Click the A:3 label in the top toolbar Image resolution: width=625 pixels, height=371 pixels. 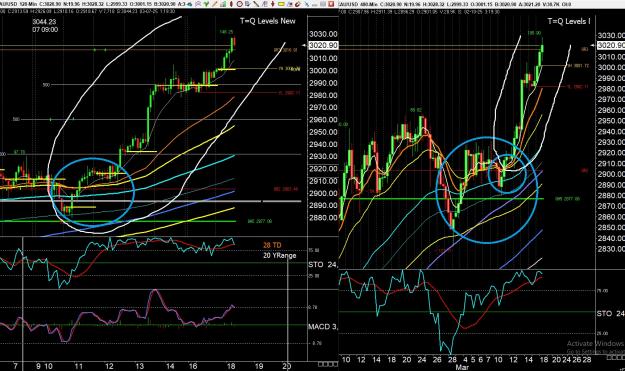(x=181, y=4)
